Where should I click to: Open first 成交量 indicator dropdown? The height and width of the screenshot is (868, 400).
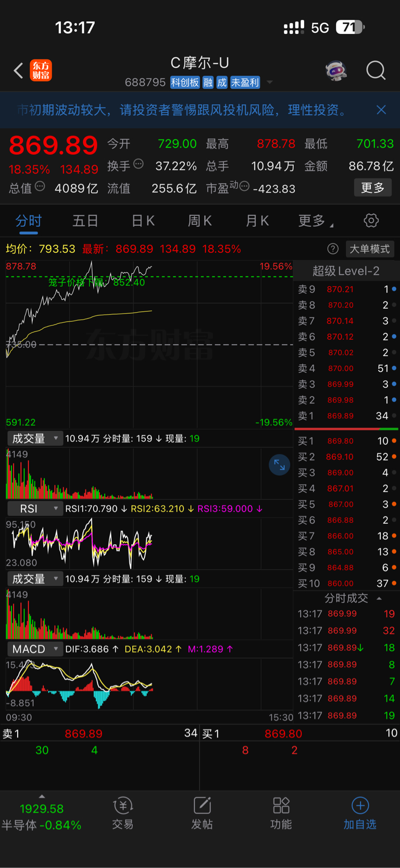click(x=35, y=438)
